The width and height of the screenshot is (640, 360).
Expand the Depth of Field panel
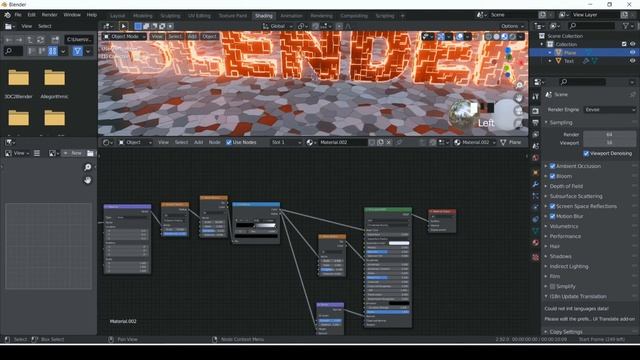click(566, 186)
